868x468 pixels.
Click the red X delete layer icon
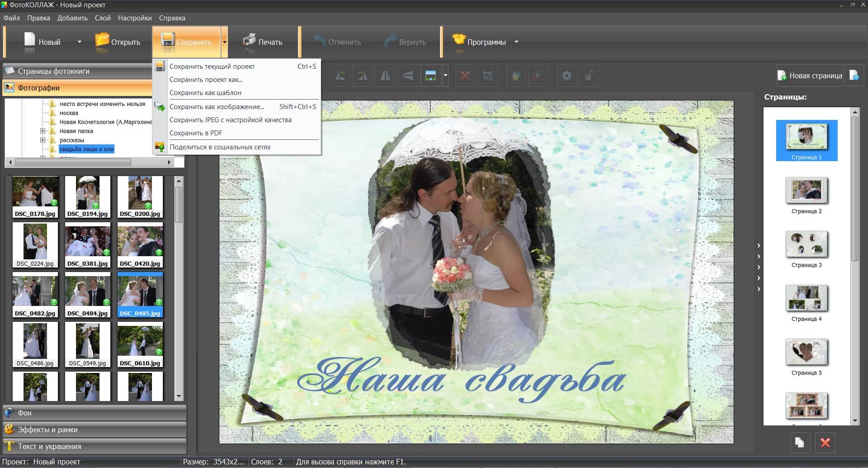click(x=465, y=76)
